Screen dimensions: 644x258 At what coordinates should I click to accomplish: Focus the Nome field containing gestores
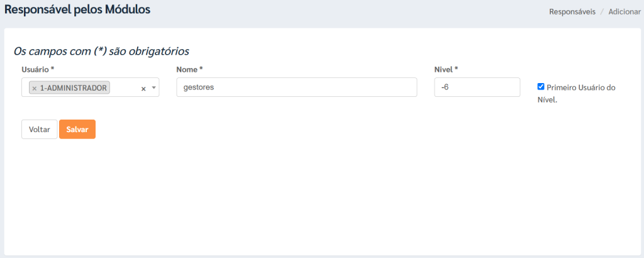coord(297,87)
